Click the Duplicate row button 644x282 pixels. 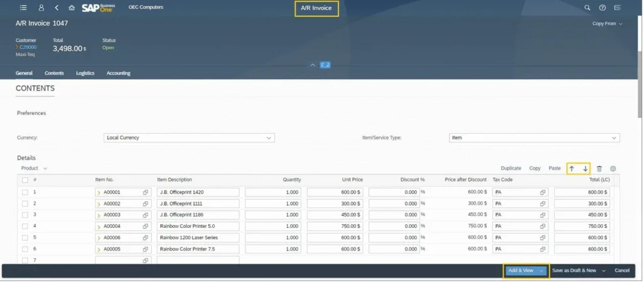tap(511, 168)
